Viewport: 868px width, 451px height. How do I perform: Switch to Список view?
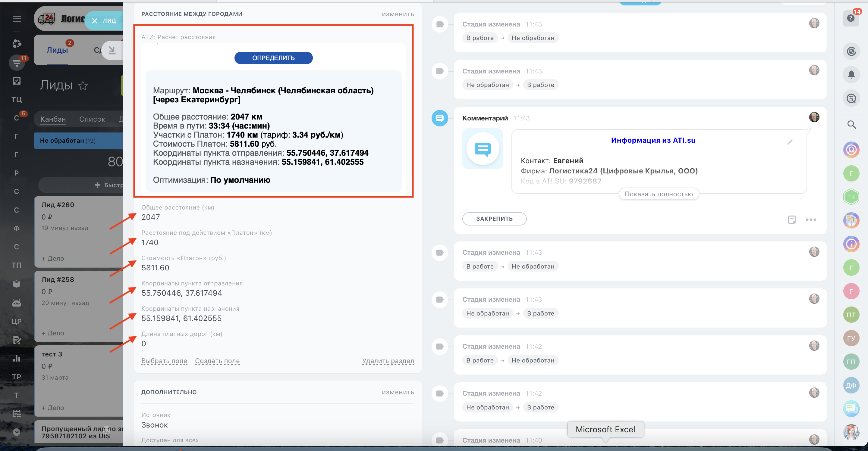click(92, 119)
